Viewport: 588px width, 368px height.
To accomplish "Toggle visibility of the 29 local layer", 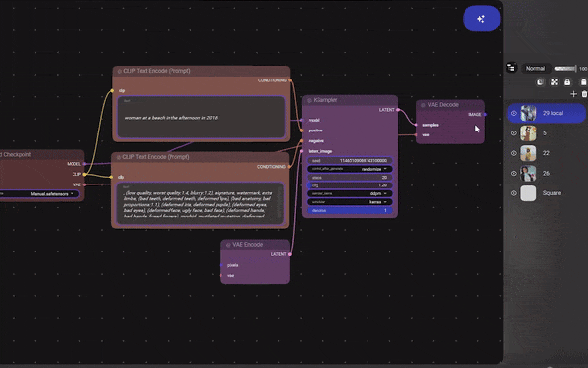I will pyautogui.click(x=514, y=113).
